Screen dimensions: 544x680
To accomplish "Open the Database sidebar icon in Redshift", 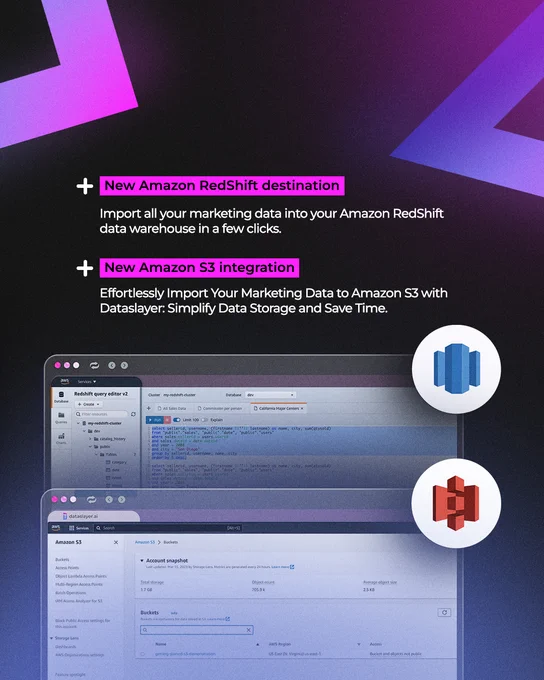I will tap(61, 397).
